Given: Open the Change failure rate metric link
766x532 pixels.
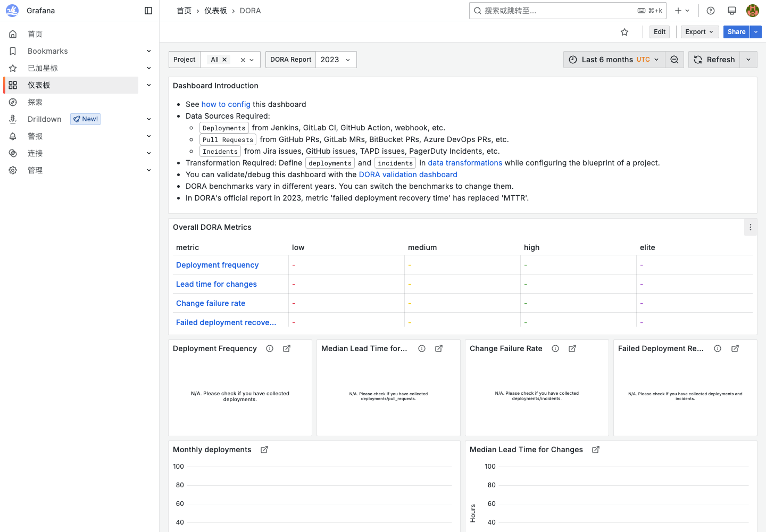Looking at the screenshot, I should [x=211, y=303].
